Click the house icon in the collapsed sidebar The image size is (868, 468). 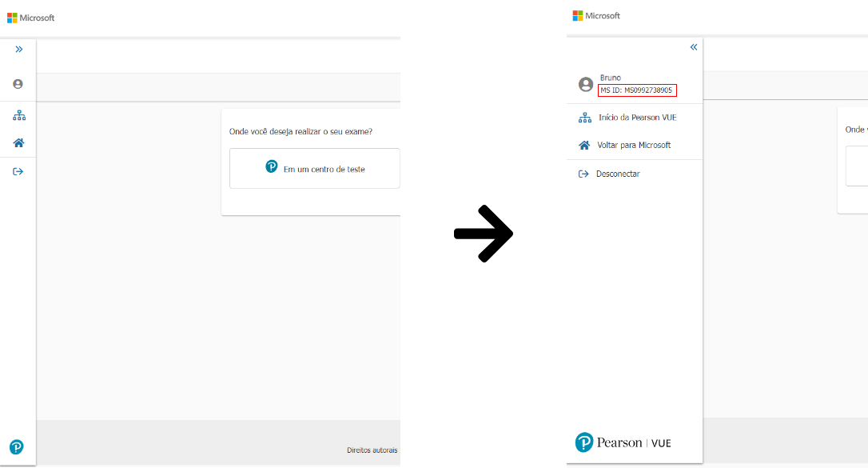[19, 143]
